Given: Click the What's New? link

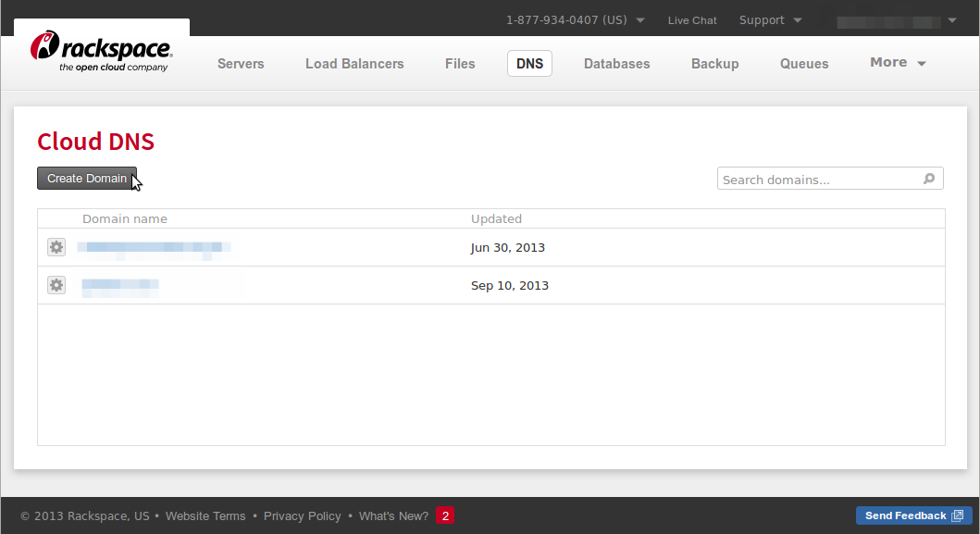Looking at the screenshot, I should click(393, 515).
